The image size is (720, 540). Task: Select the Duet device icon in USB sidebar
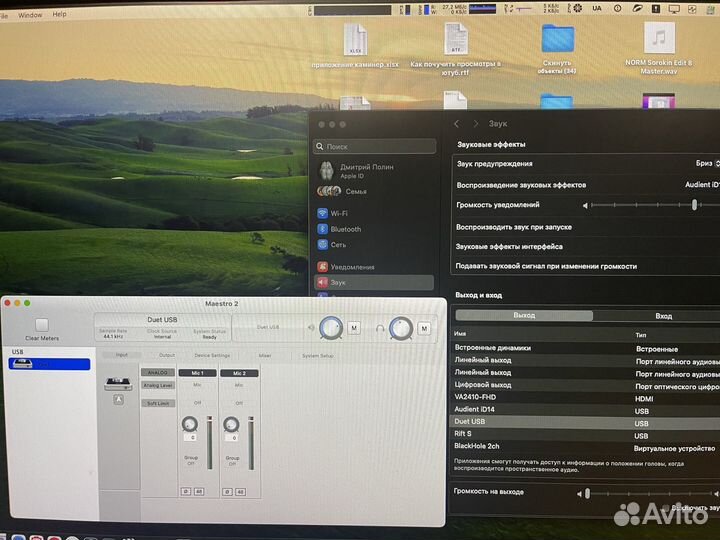[22, 364]
